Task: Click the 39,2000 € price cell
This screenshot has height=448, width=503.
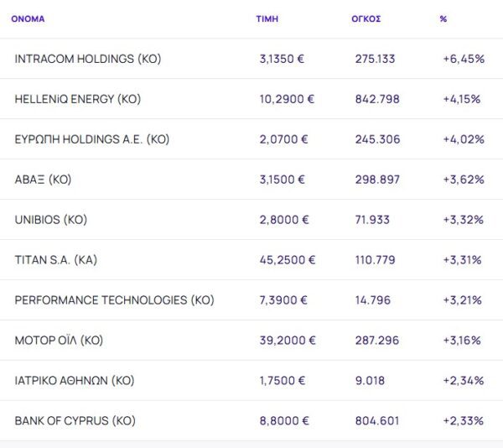Action: (x=288, y=341)
